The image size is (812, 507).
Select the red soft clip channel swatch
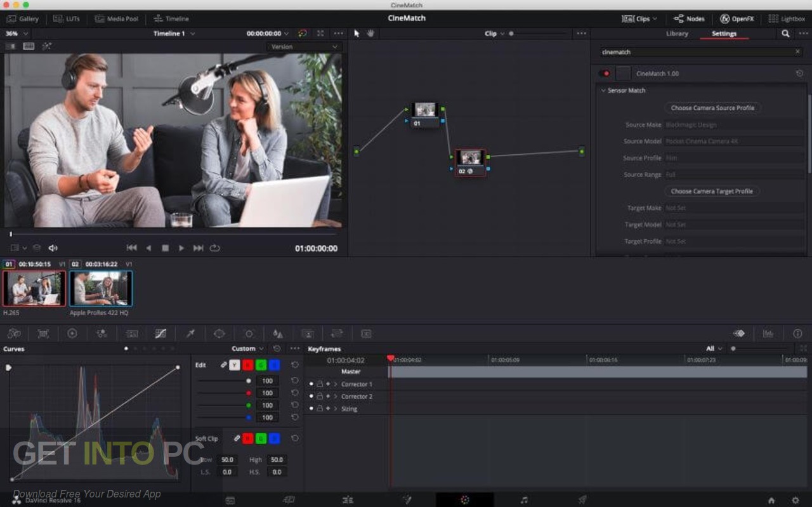click(x=247, y=438)
